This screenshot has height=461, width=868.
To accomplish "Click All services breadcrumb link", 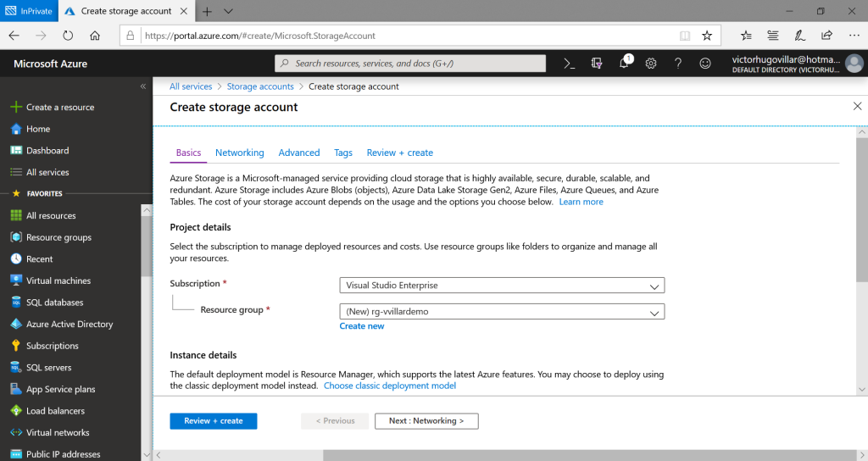I will click(191, 86).
